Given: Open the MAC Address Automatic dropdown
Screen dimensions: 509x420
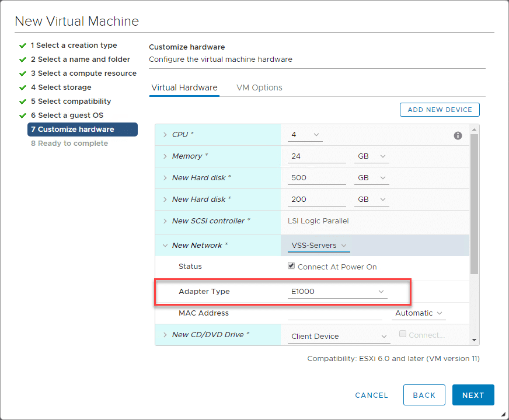Looking at the screenshot, I should tap(419, 313).
